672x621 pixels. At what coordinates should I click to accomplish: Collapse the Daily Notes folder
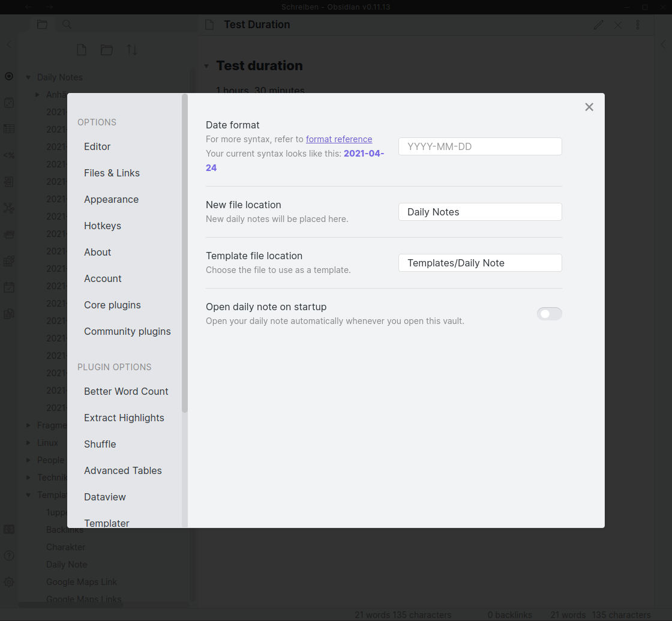[28, 77]
